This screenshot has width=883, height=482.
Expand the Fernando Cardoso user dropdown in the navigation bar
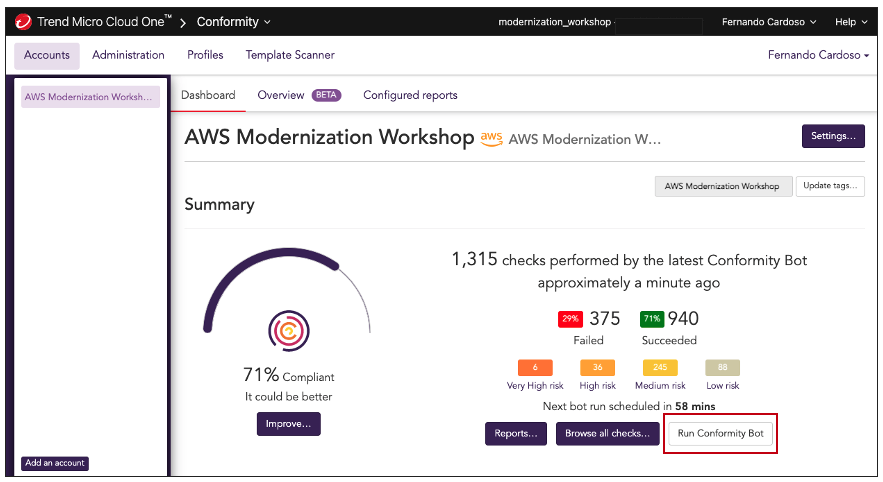click(818, 55)
